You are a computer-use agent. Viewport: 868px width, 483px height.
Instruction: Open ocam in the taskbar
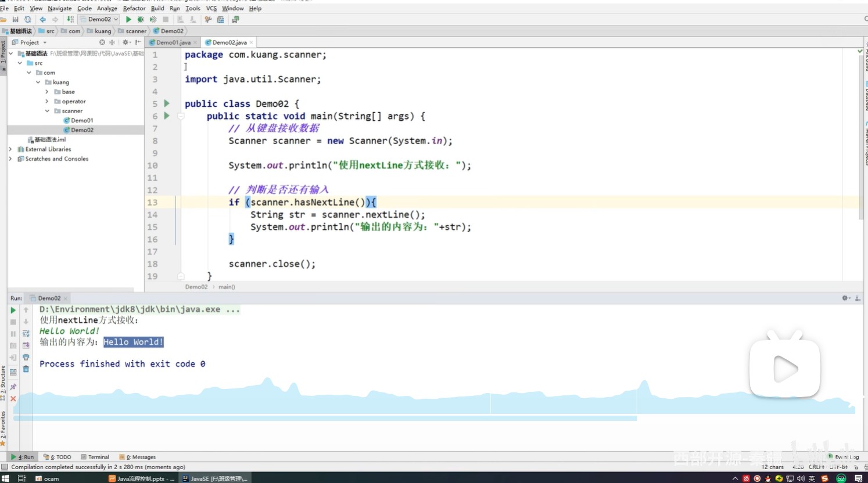[47, 478]
